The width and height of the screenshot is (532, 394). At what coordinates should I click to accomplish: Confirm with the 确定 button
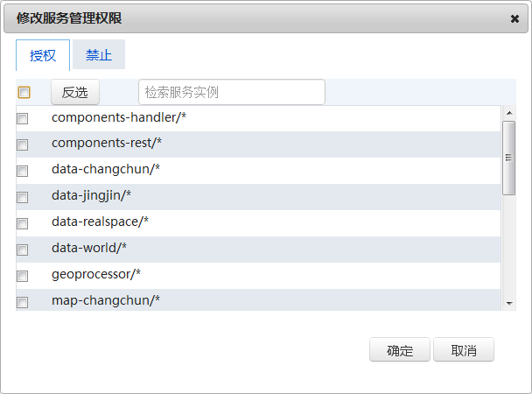click(x=399, y=350)
